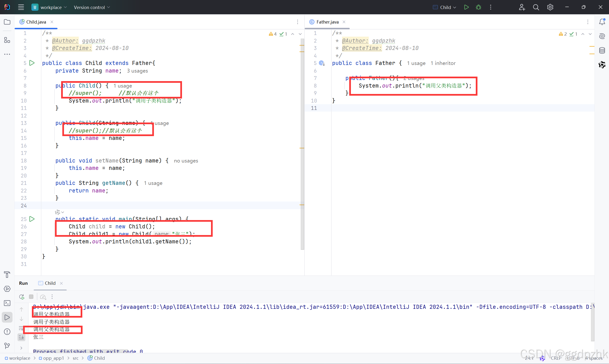Expand the console side toolbar chevron
Viewport: 609px width, 364px height.
point(22,348)
